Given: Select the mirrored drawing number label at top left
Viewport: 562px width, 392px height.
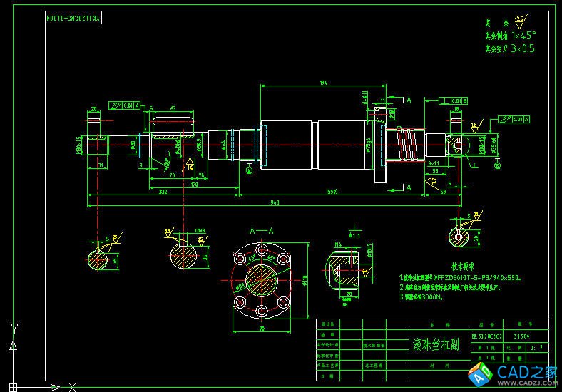Looking at the screenshot, I should click(74, 17).
